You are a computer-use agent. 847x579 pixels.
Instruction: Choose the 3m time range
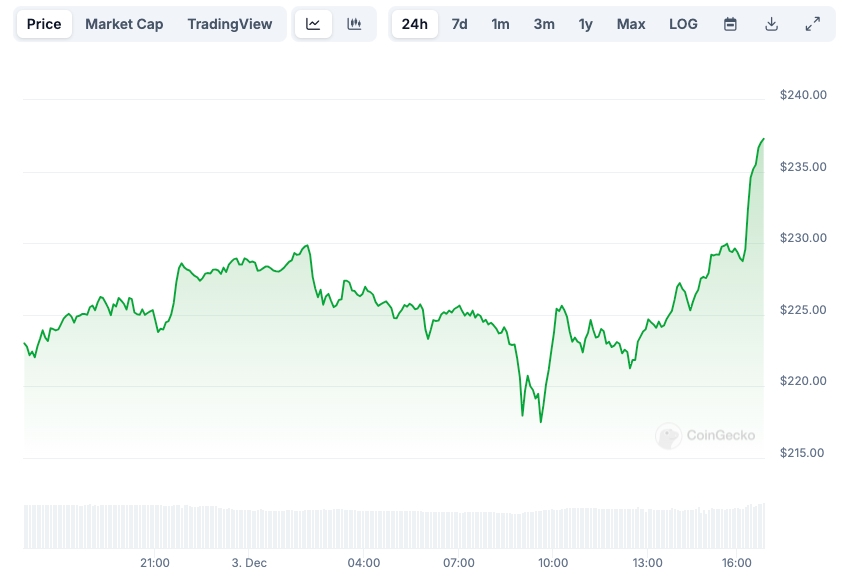pos(544,24)
